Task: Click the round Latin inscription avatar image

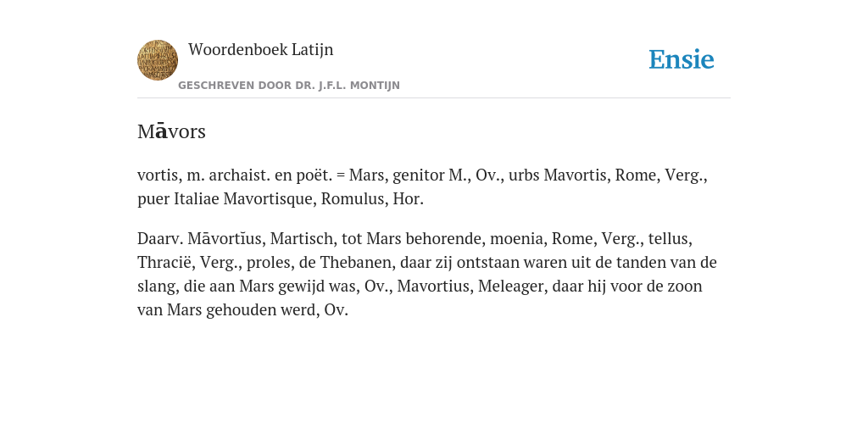Action: (157, 60)
